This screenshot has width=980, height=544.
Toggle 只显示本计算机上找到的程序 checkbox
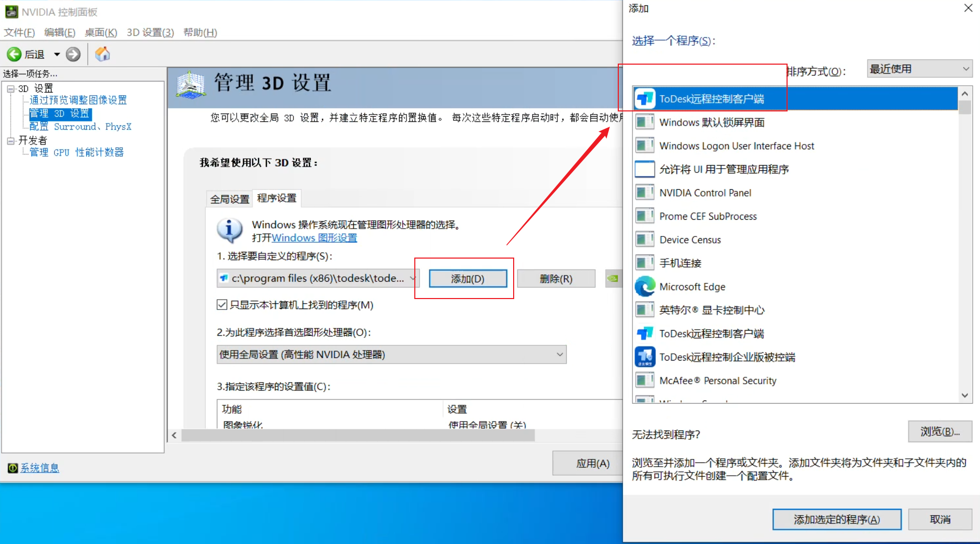click(222, 305)
